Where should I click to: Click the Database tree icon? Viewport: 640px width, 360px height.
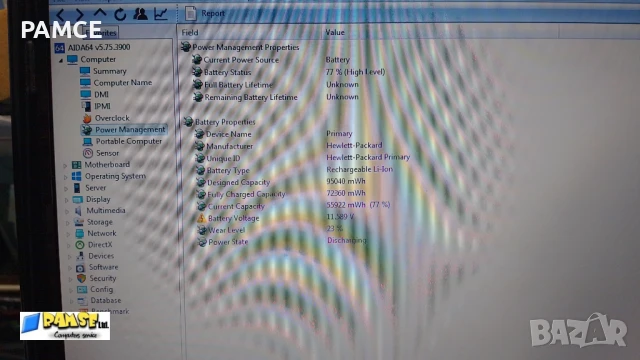[82, 301]
